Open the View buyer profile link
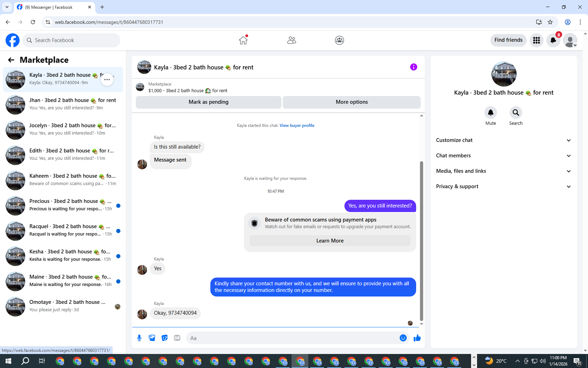 point(297,125)
